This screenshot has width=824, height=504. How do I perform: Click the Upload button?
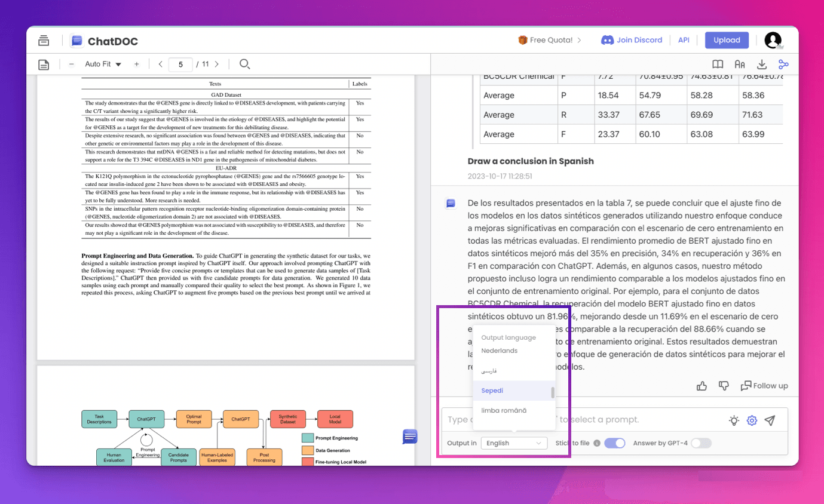pos(727,40)
